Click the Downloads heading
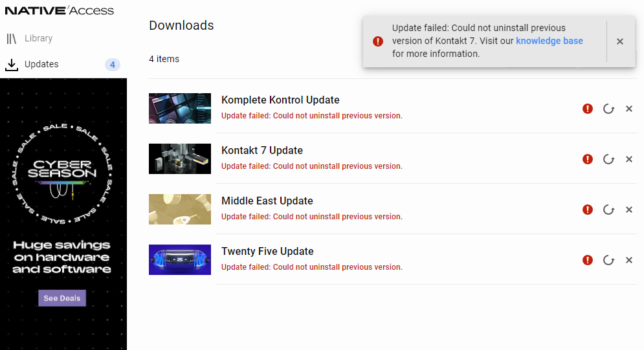 (x=181, y=25)
